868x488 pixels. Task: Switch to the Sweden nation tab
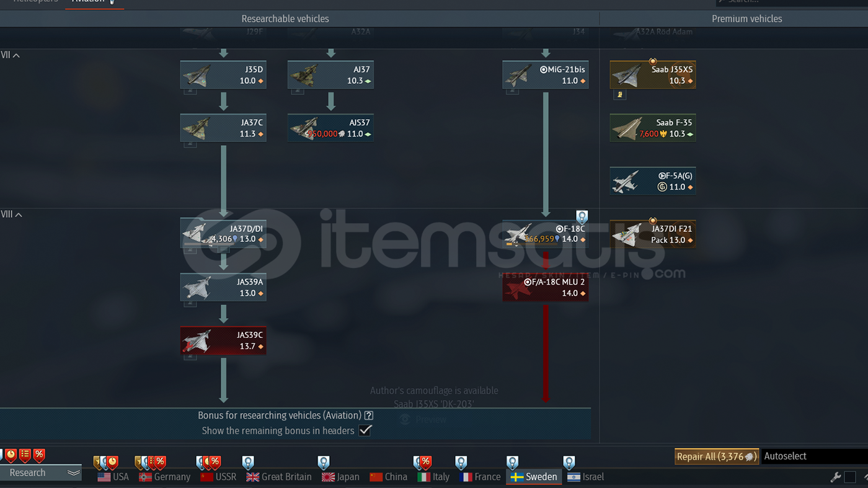click(x=534, y=477)
